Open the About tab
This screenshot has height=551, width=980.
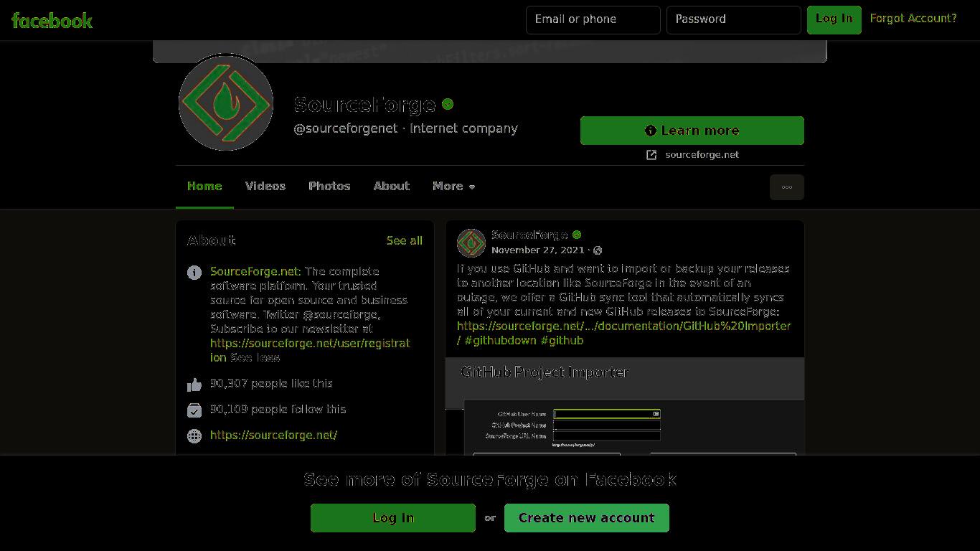pos(392,187)
